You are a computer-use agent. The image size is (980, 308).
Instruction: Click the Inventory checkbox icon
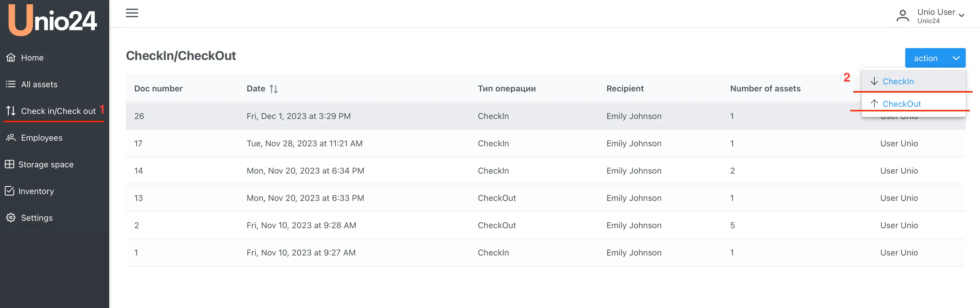tap(9, 191)
